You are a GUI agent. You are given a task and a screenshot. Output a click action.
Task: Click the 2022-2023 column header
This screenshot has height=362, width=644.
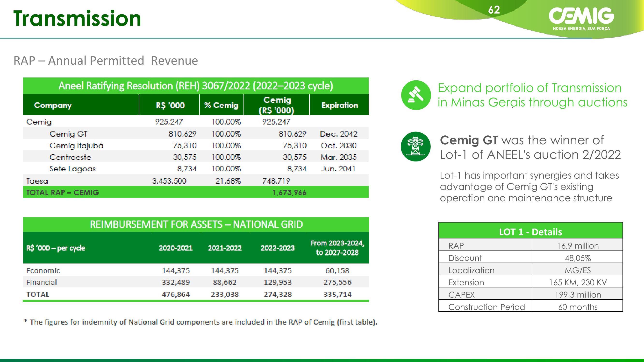point(278,248)
